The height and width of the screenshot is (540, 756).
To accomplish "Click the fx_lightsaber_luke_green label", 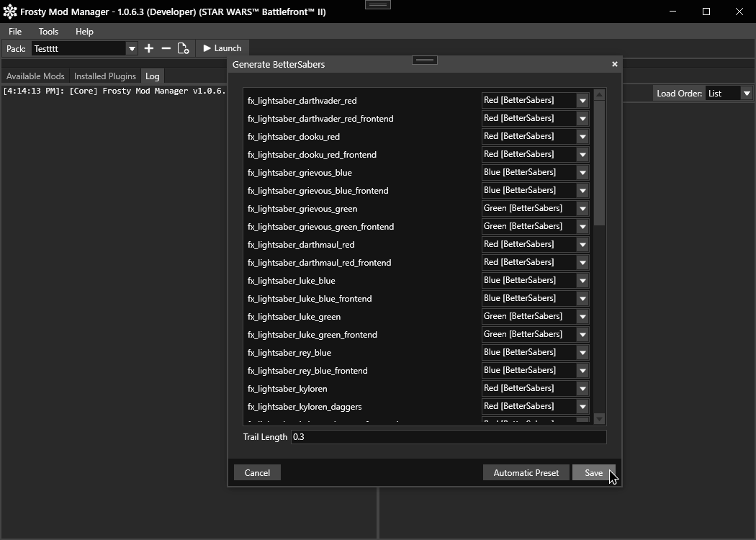I will [x=294, y=317].
